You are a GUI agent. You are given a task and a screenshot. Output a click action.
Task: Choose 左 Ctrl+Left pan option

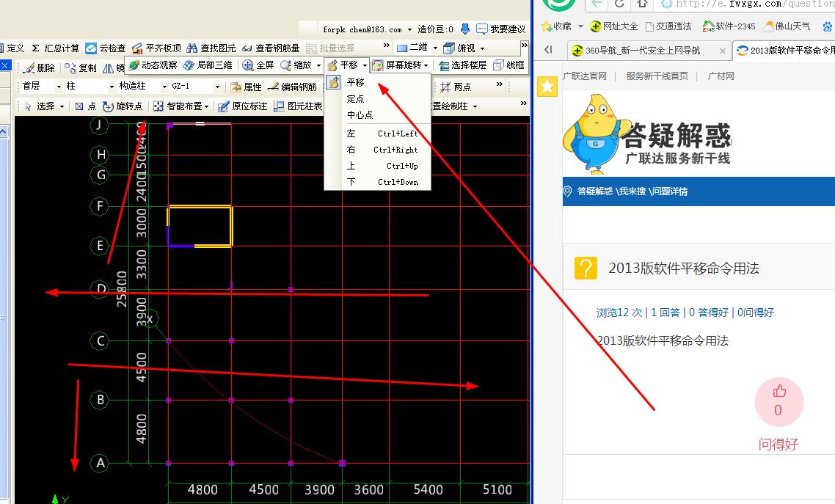click(377, 134)
